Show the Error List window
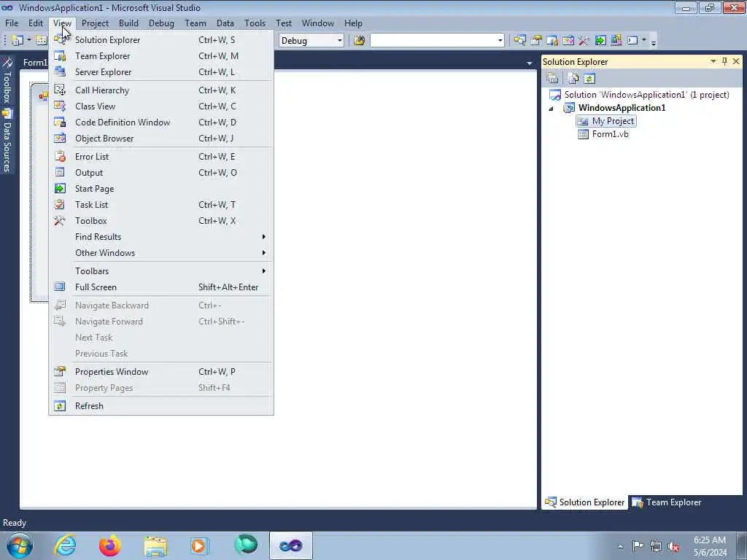 click(161, 157)
